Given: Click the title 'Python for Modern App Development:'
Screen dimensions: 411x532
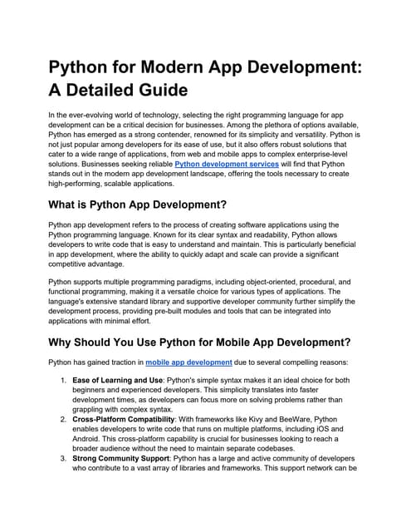Looking at the screenshot, I should click(205, 66).
